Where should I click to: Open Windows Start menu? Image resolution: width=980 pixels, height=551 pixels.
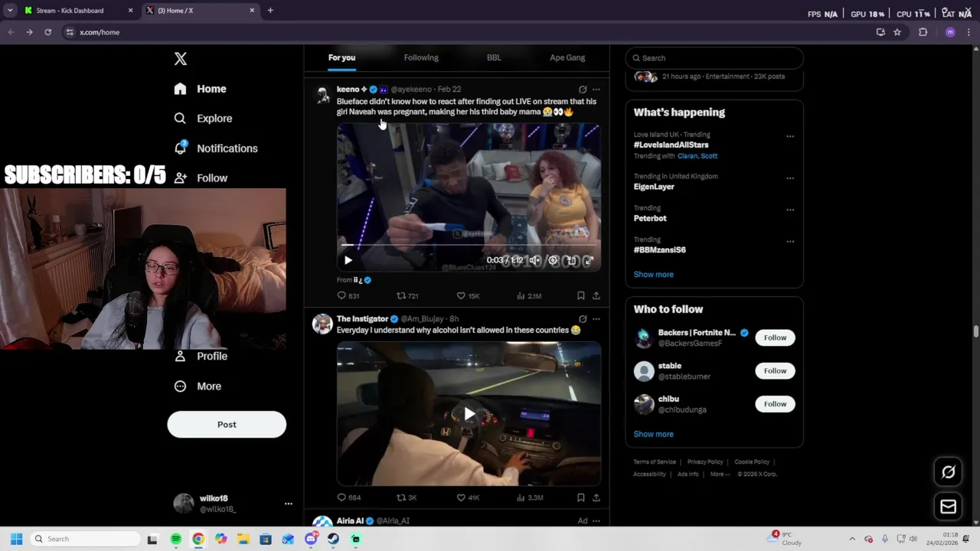16,539
